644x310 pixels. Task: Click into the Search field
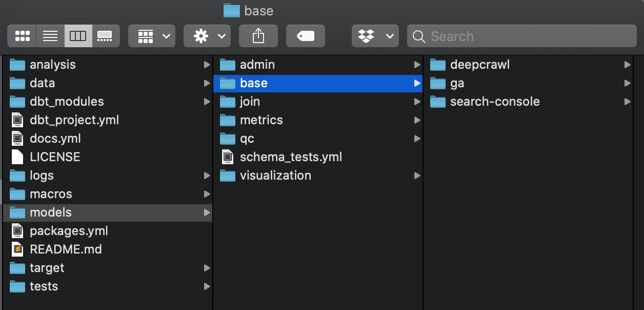click(x=528, y=36)
